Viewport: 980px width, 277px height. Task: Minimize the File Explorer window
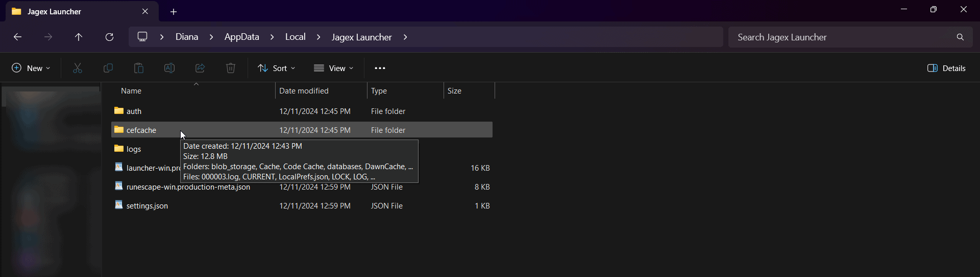[x=904, y=9]
